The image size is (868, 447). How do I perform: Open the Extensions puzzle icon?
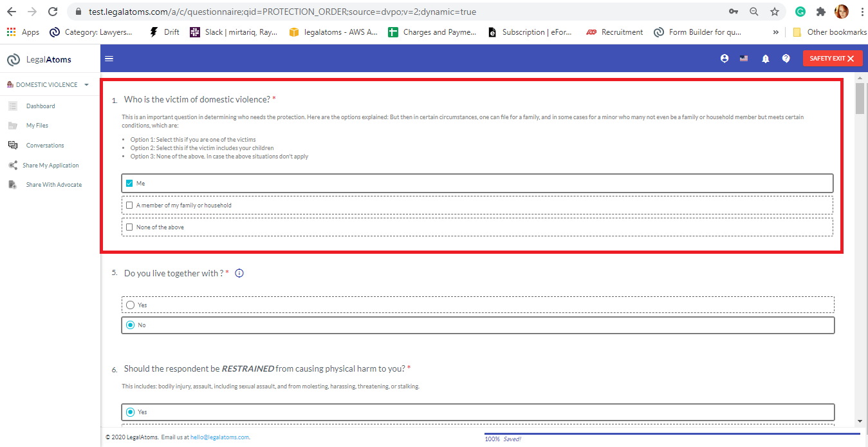[x=821, y=12]
